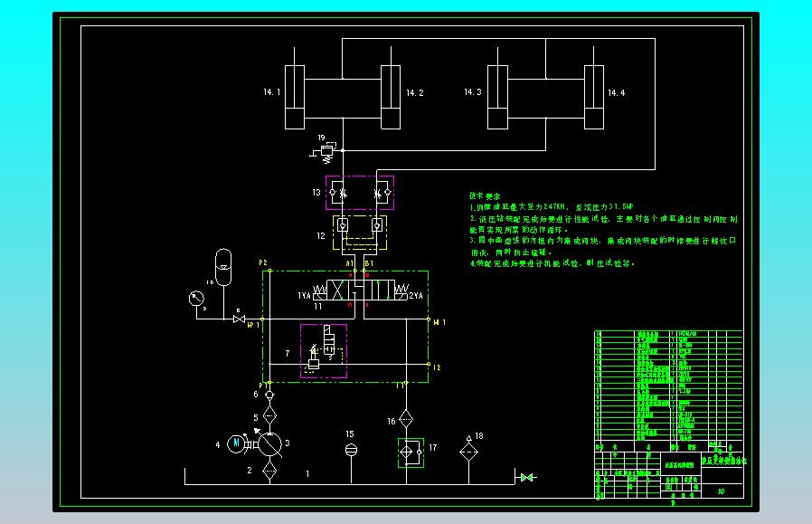Select the '14.4' cylinder number text
Viewport: 812px width, 524px height.
point(617,93)
